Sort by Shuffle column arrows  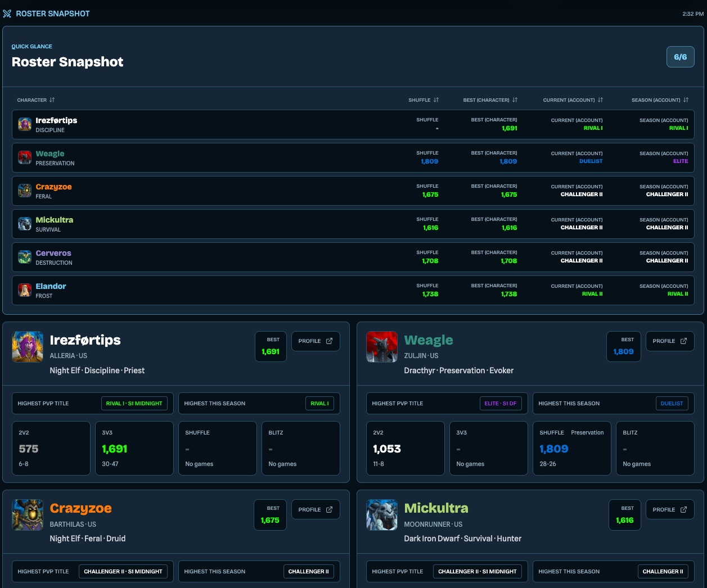click(436, 100)
